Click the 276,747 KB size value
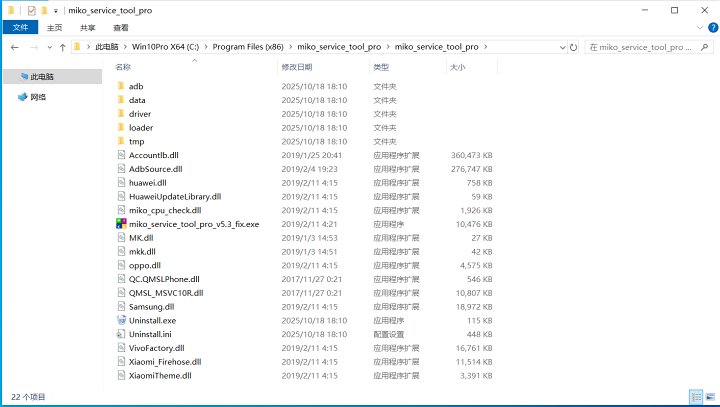The width and height of the screenshot is (720, 407). click(471, 169)
